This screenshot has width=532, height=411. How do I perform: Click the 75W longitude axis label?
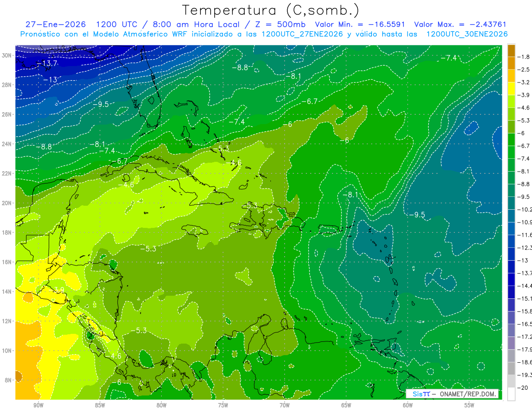(x=223, y=405)
